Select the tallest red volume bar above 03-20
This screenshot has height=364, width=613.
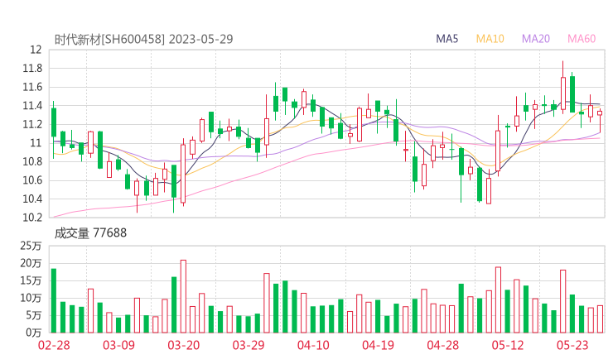coord(183,296)
